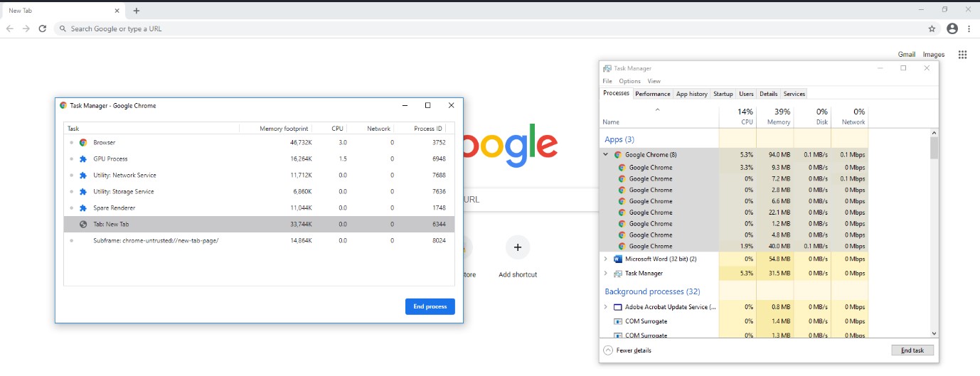Click the browser forward arrow icon
This screenshot has width=980, height=376.
pyautogui.click(x=26, y=28)
